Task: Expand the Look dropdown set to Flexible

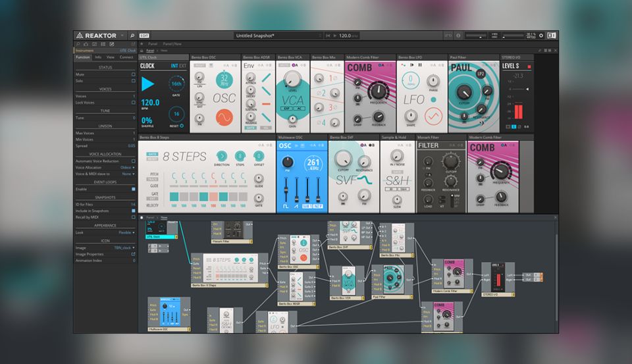Action: click(125, 232)
